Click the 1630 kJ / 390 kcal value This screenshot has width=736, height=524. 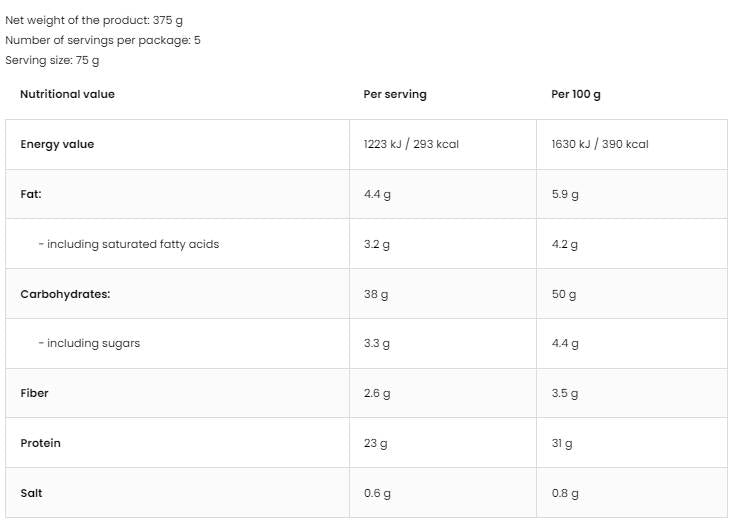pyautogui.click(x=600, y=144)
